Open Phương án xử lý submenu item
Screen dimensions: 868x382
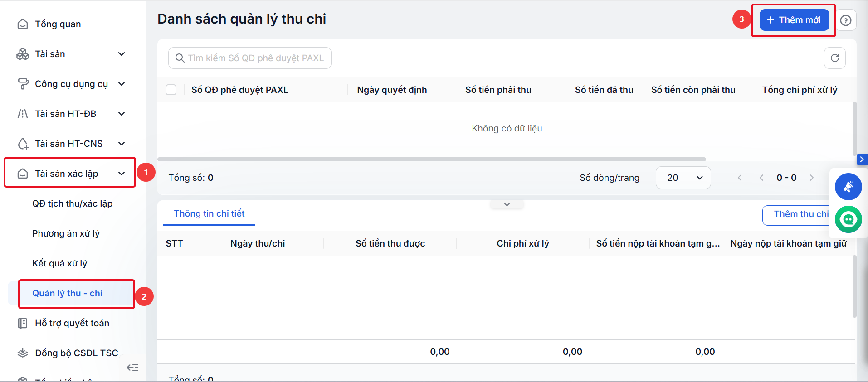tap(66, 233)
